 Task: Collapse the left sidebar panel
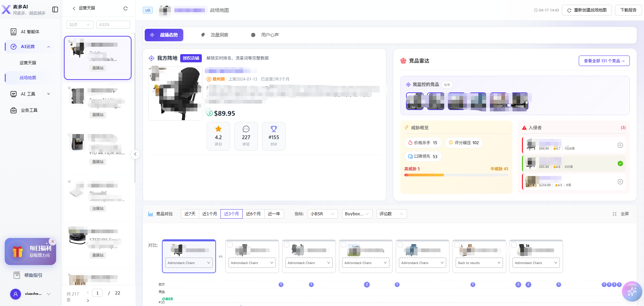(x=55, y=9)
